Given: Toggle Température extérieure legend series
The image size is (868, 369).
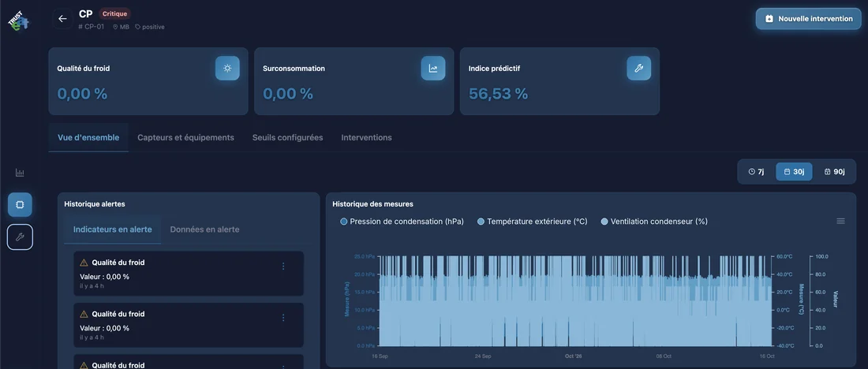Looking at the screenshot, I should click(532, 222).
